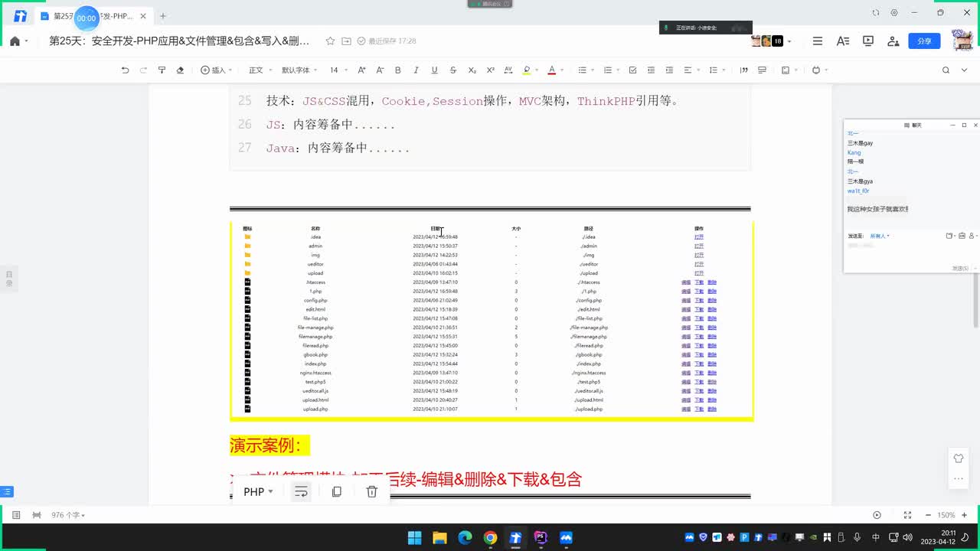980x551 pixels.
Task: Toggle superscript formatting
Action: click(x=491, y=70)
